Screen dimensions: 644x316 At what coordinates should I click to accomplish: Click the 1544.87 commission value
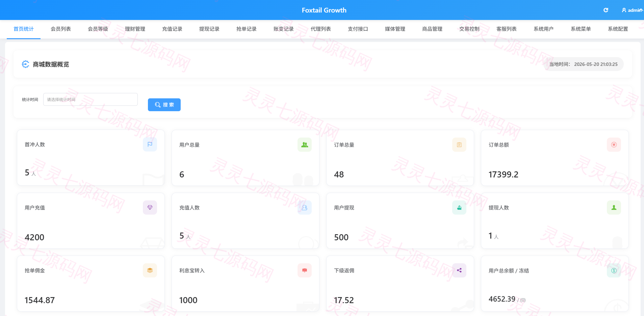click(x=40, y=300)
